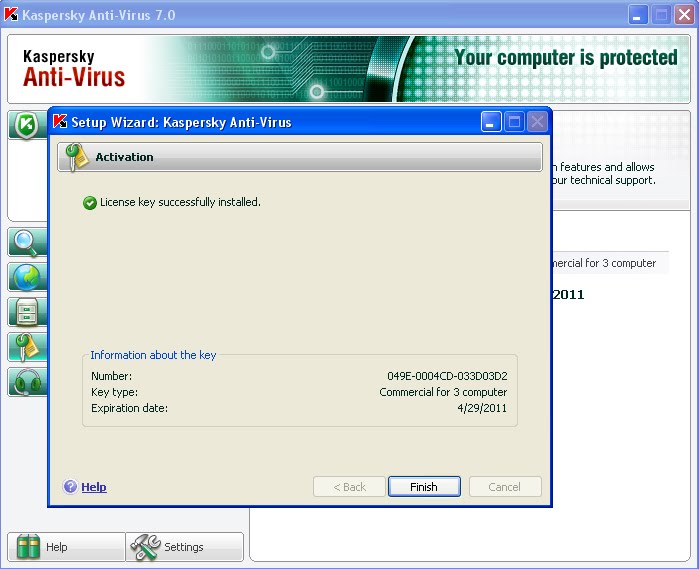The width and height of the screenshot is (699, 569).
Task: Minimize the Kaspersky Anti-Virus 7.0 main window
Action: [638, 15]
